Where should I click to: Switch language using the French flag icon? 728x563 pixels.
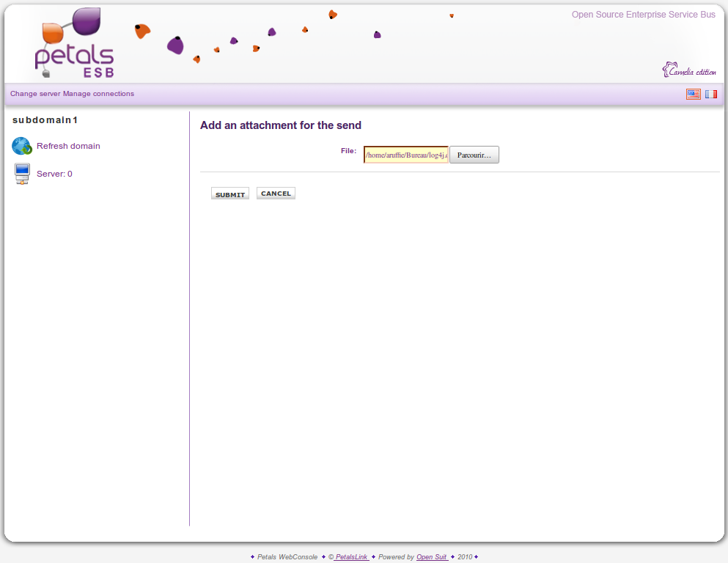[710, 94]
